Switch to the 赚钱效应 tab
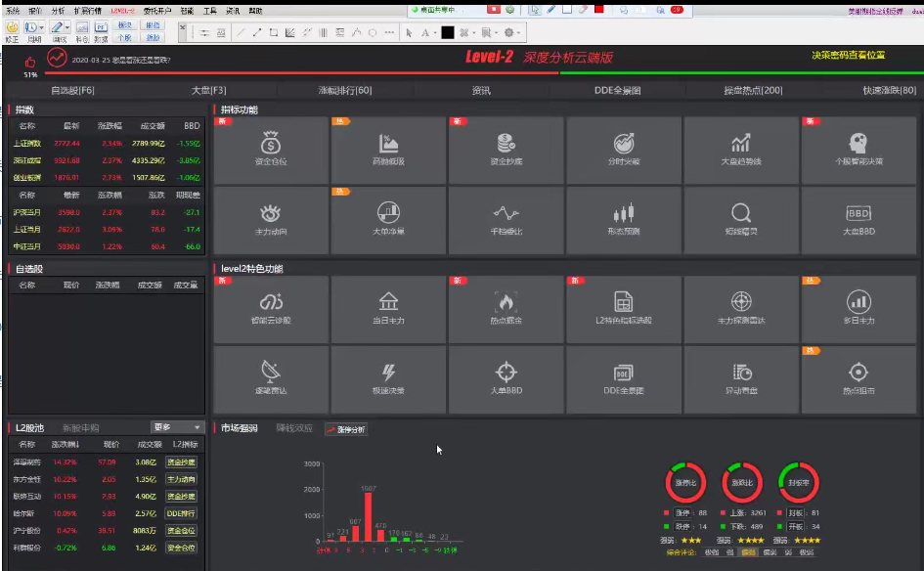 click(294, 428)
